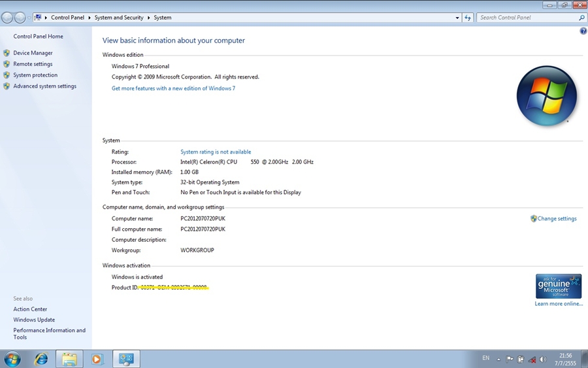Image resolution: width=588 pixels, height=368 pixels.
Task: Open the volume speaker tray icon
Action: coord(543,360)
